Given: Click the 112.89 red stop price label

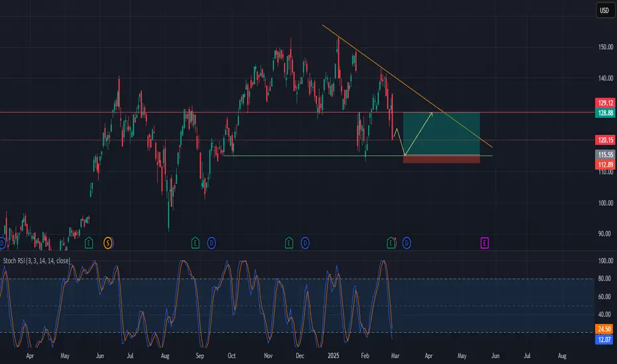Looking at the screenshot, I should click(605, 165).
